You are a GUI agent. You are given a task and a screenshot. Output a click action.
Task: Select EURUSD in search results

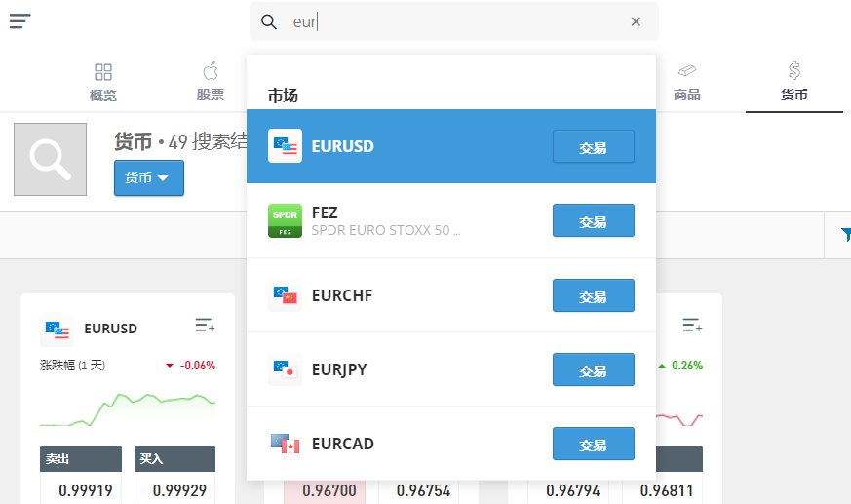(451, 146)
